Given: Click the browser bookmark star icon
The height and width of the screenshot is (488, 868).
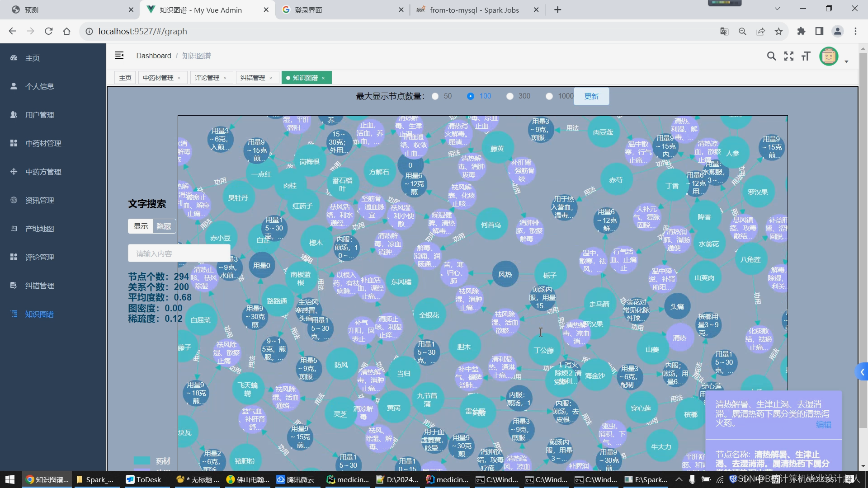Looking at the screenshot, I should pos(778,31).
